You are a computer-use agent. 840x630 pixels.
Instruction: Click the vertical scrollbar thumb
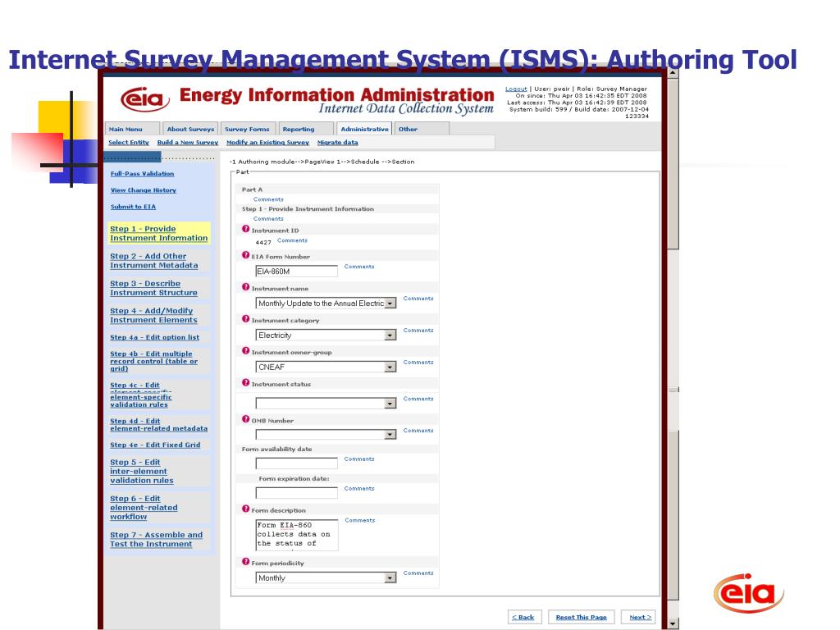click(673, 163)
